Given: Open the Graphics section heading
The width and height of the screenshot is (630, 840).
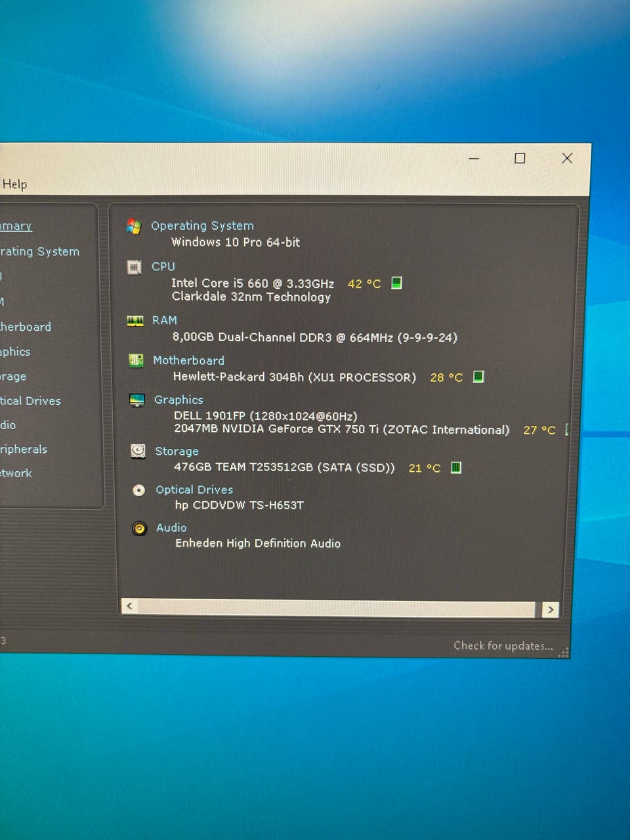Looking at the screenshot, I should [x=178, y=400].
